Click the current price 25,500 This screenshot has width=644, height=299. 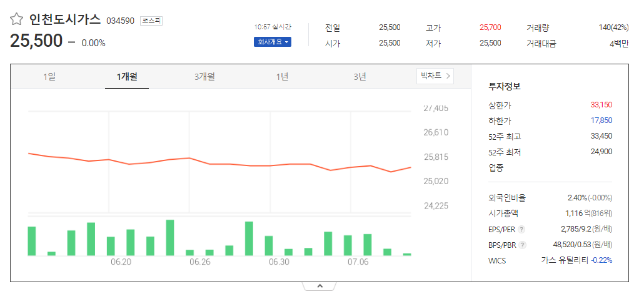tap(36, 41)
